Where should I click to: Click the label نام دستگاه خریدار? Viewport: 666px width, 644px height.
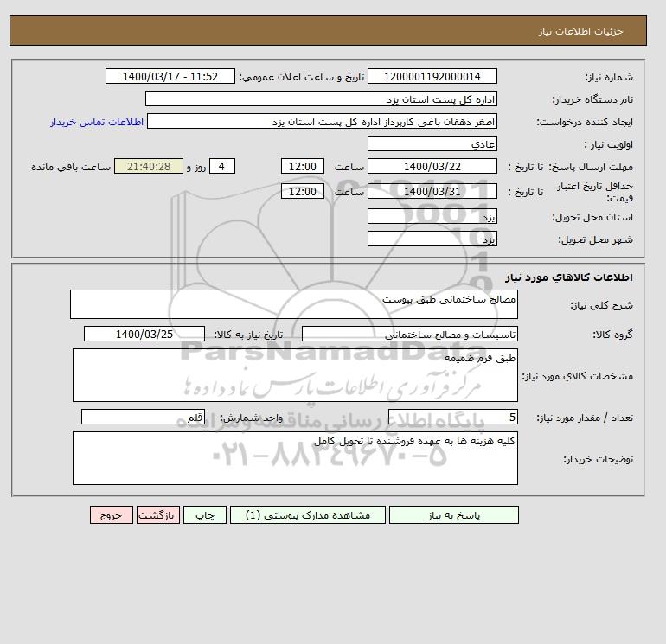[592, 99]
